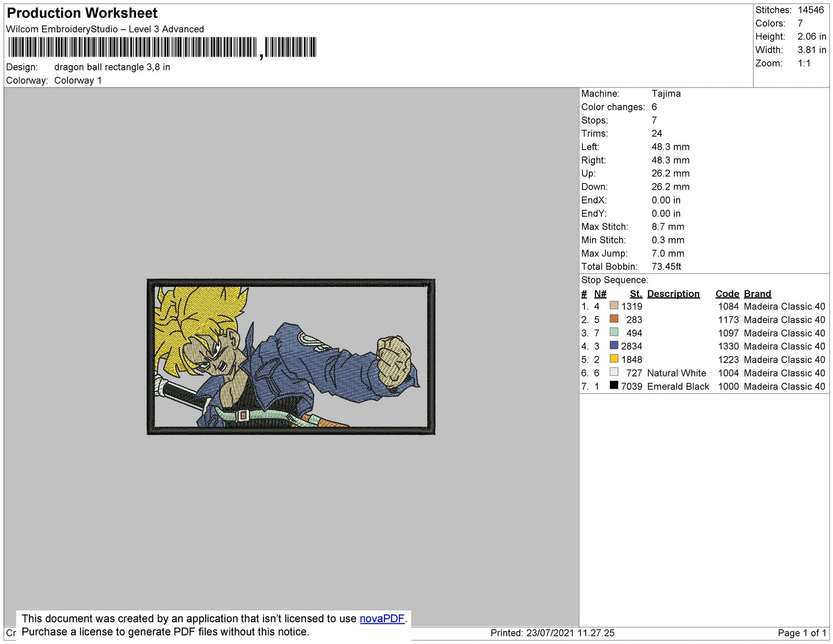Click the Up value 26.2 mm
Image resolution: width=833 pixels, height=644 pixels.
click(x=670, y=173)
